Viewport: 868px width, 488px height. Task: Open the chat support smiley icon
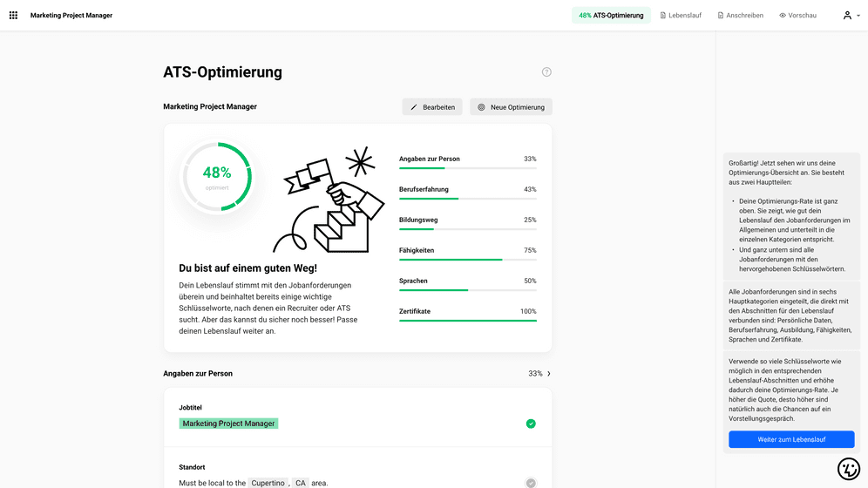pyautogui.click(x=849, y=469)
